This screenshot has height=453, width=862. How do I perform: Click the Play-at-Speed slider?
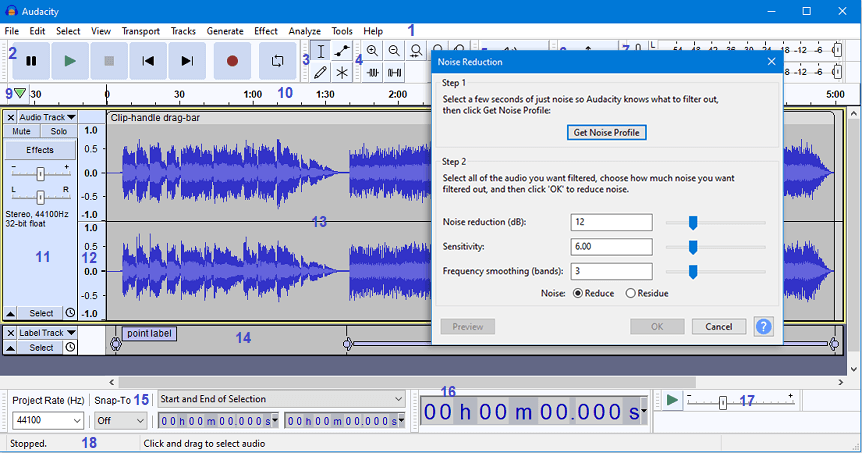point(741,402)
